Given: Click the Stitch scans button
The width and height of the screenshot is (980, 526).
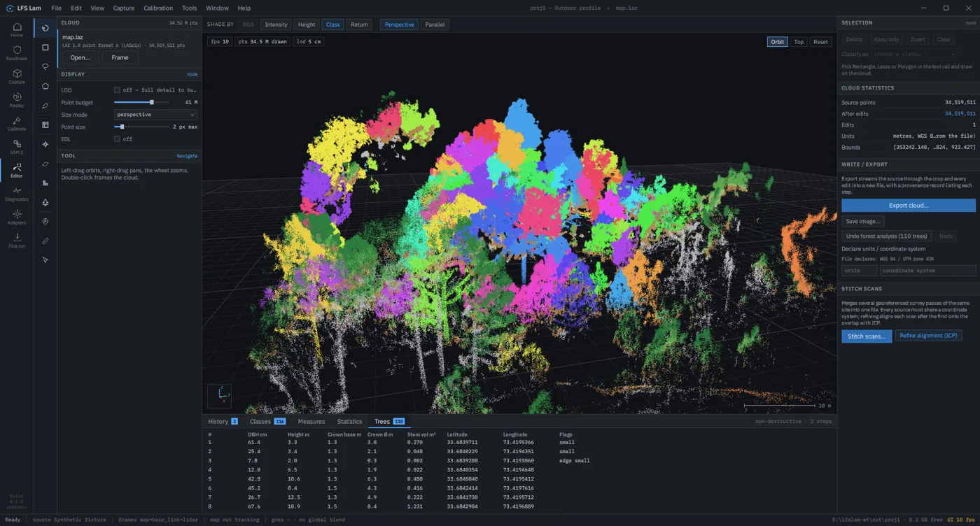Looking at the screenshot, I should [867, 336].
